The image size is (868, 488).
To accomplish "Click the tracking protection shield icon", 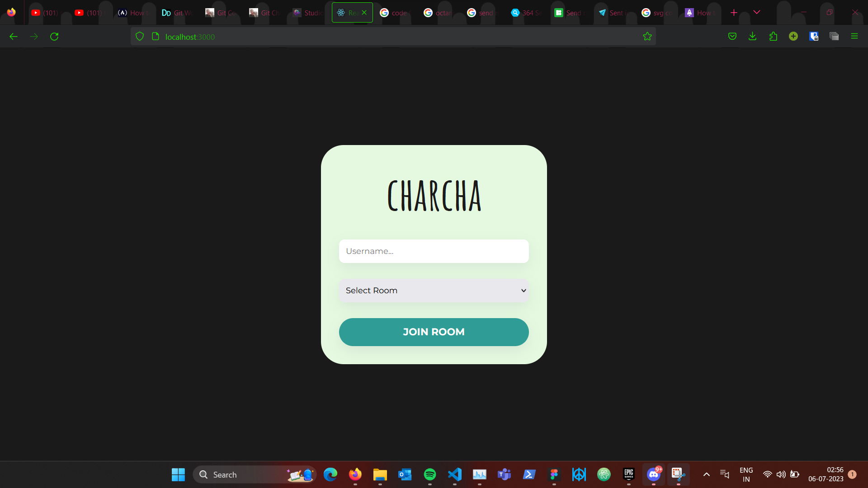I will coord(139,36).
